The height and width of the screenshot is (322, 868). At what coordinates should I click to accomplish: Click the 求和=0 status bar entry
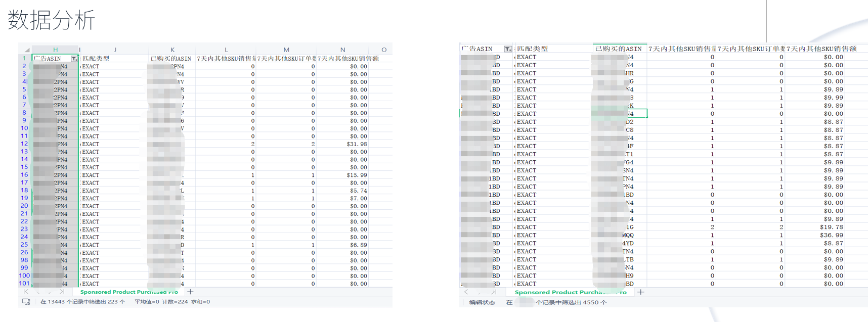[x=200, y=302]
